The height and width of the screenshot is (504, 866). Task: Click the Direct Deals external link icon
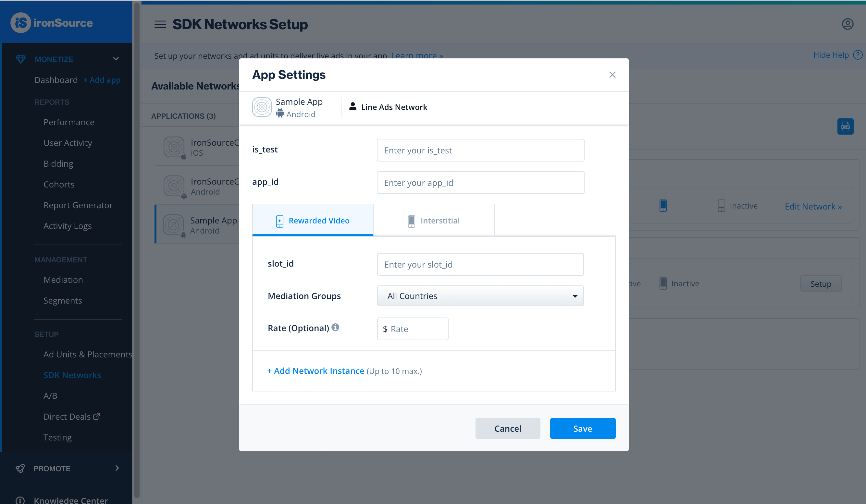(x=97, y=416)
